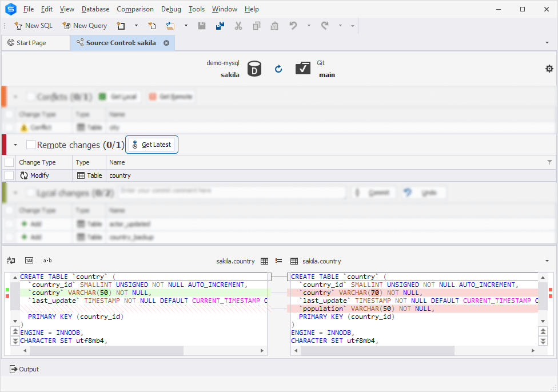Click the Copy icon in toolbar

256,26
